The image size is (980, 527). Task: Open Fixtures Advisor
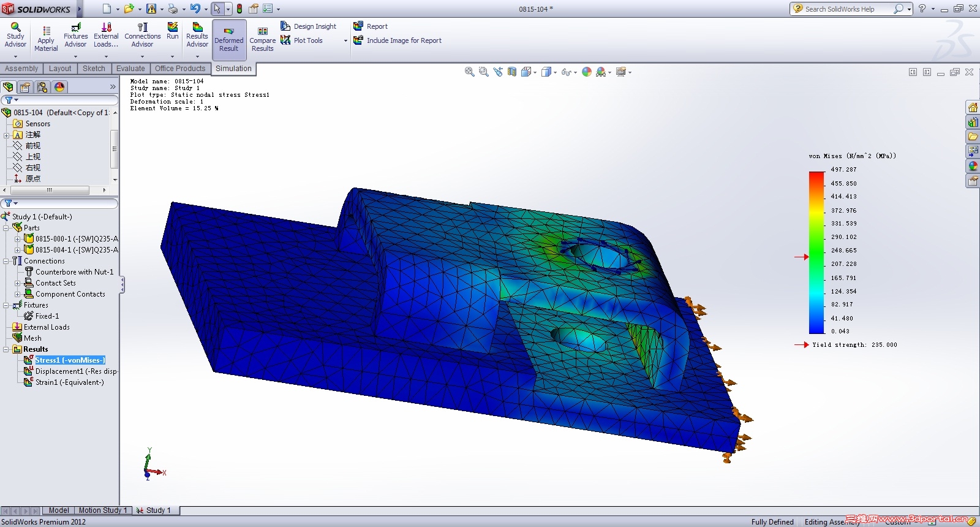click(75, 36)
